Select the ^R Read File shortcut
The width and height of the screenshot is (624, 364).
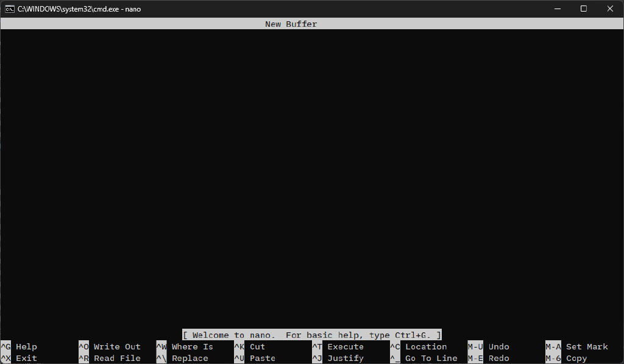tap(110, 359)
